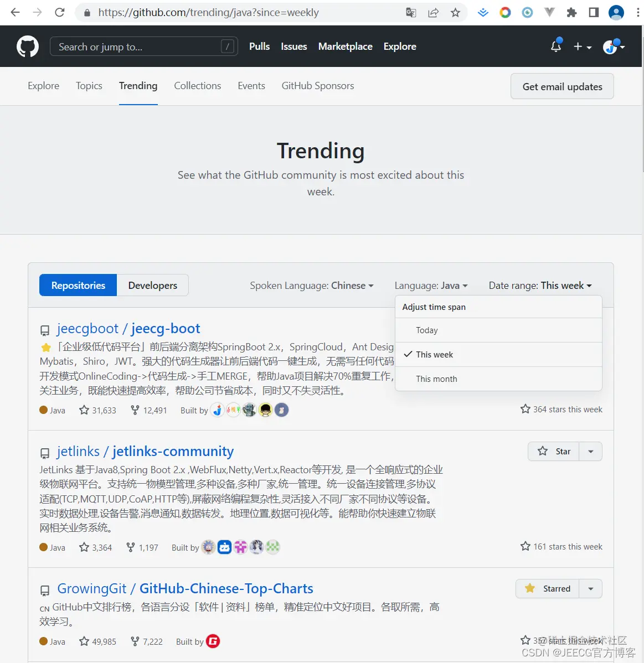
Task: Select the checked This week option
Action: [x=434, y=354]
